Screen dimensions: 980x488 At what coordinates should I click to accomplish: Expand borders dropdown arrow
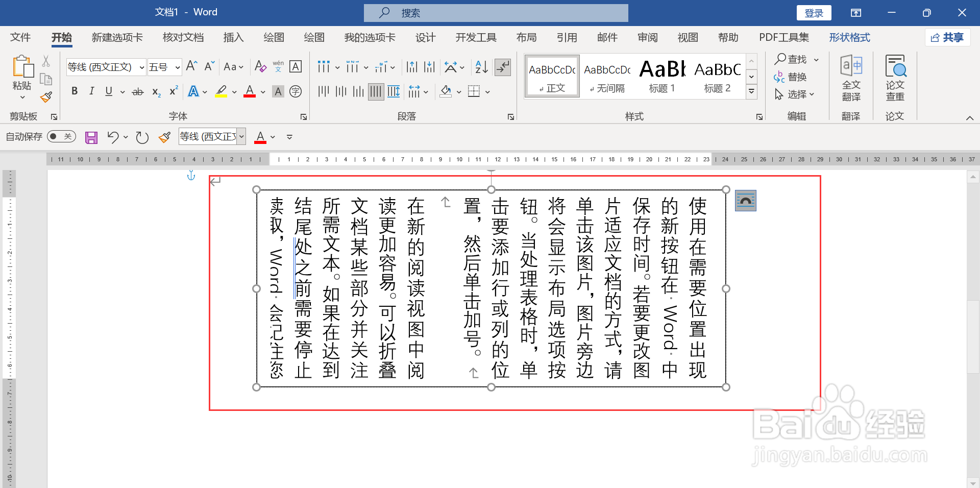[x=487, y=92]
